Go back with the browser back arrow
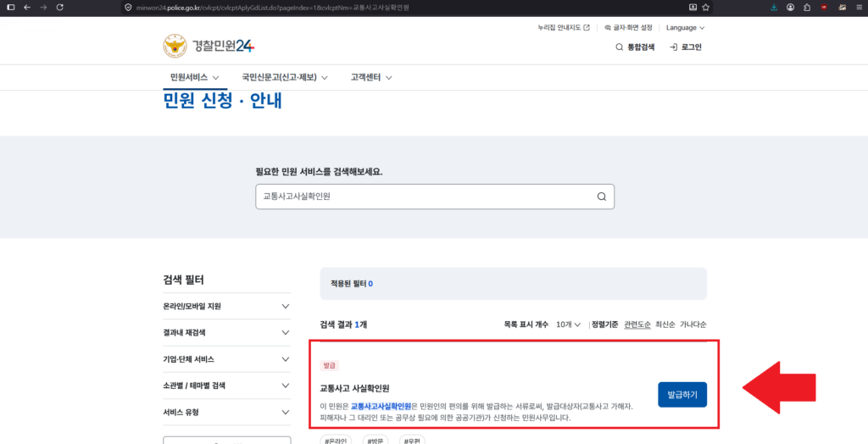Image resolution: width=868 pixels, height=444 pixels. (27, 7)
